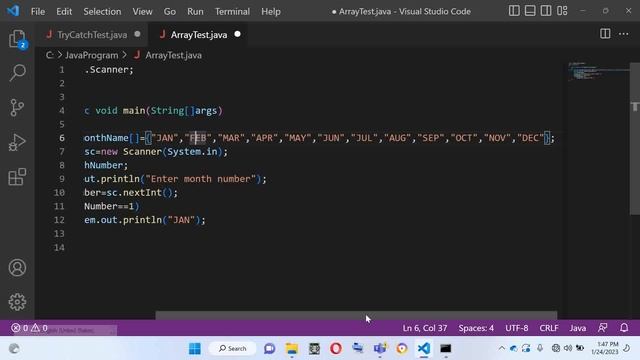Open the Extensions view
The height and width of the screenshot is (360, 640).
pos(17,177)
